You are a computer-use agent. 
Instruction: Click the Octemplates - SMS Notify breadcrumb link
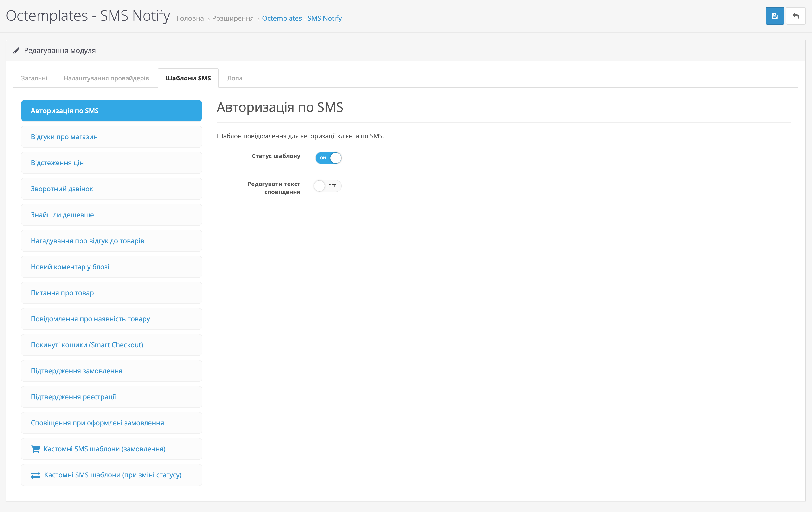(302, 18)
